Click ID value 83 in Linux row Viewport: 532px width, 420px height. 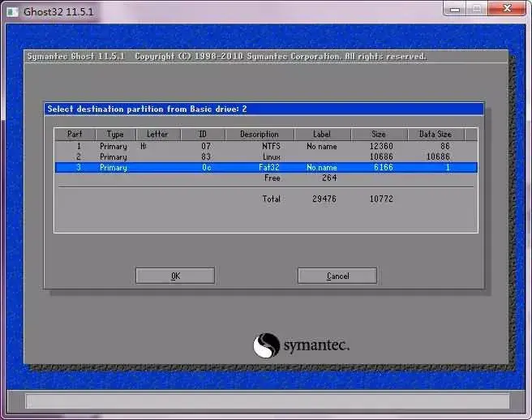206,156
